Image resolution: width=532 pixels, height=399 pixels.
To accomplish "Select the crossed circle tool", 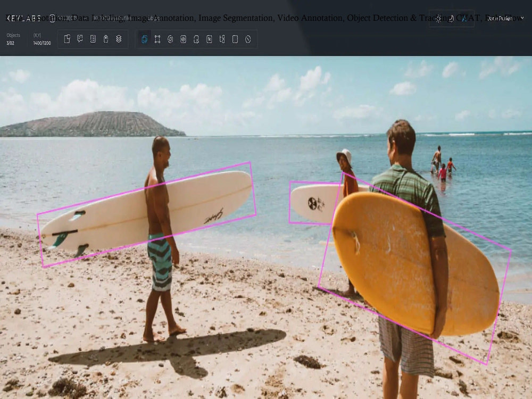I will click(x=248, y=39).
